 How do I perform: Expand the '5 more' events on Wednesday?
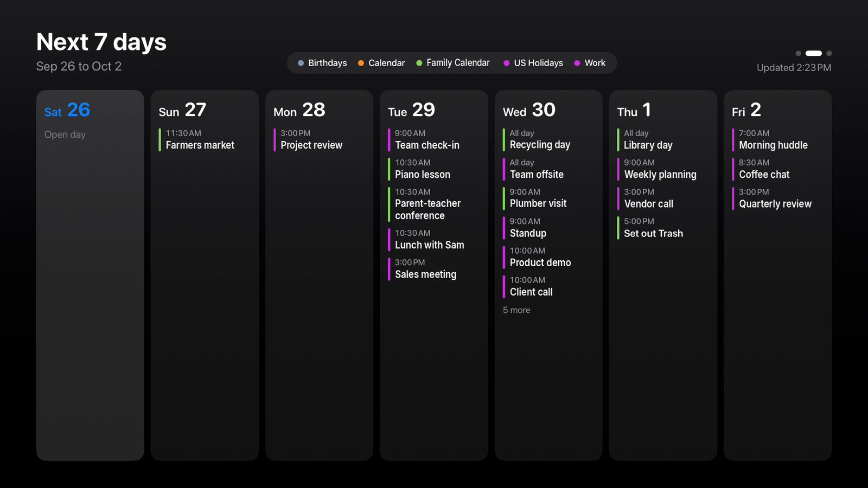click(516, 310)
